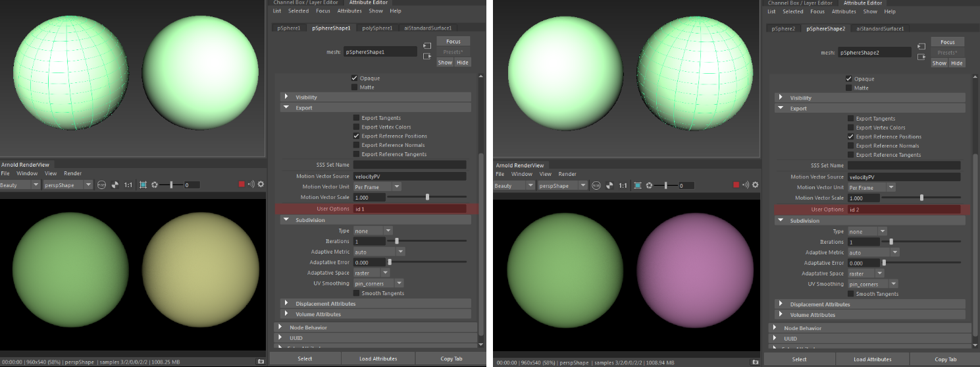Enable Matte checkbox for pSphereShape1
The height and width of the screenshot is (367, 980).
click(x=355, y=87)
